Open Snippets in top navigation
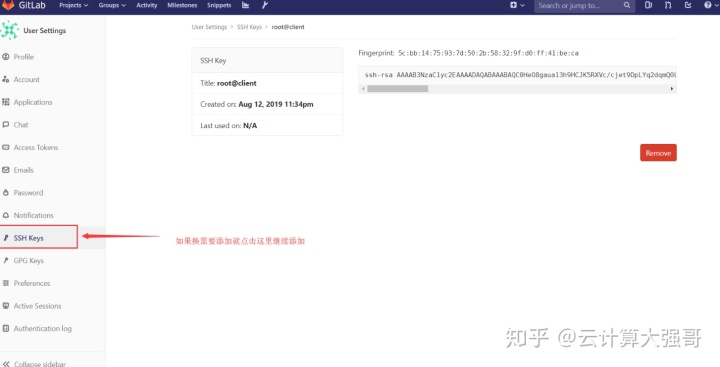This screenshot has width=720, height=367. coord(219,6)
